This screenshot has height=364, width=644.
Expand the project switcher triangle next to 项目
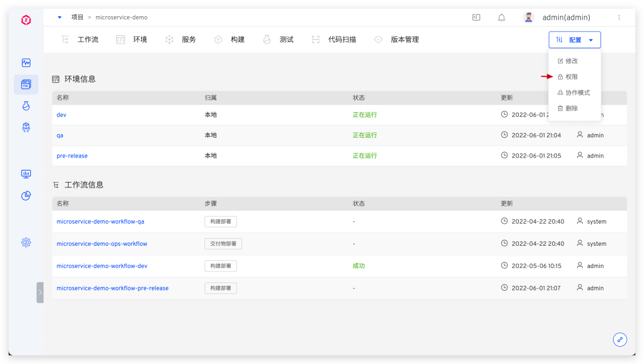[x=60, y=17]
